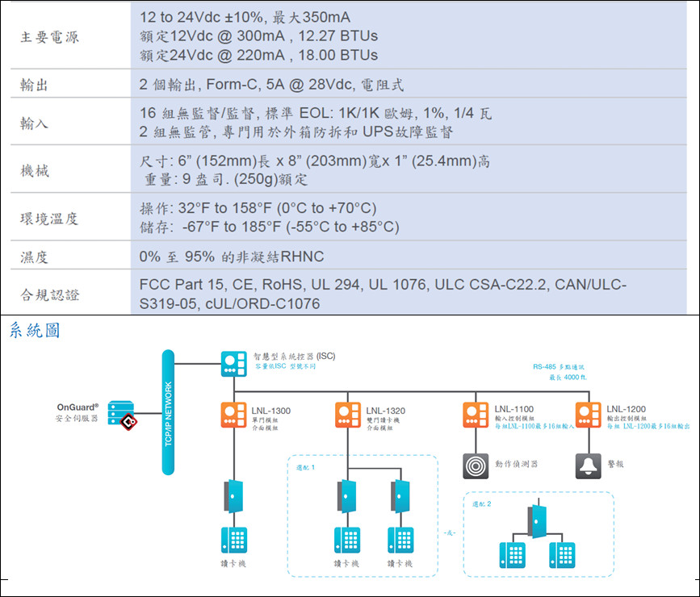Click the motion detector circle icon

tap(476, 465)
